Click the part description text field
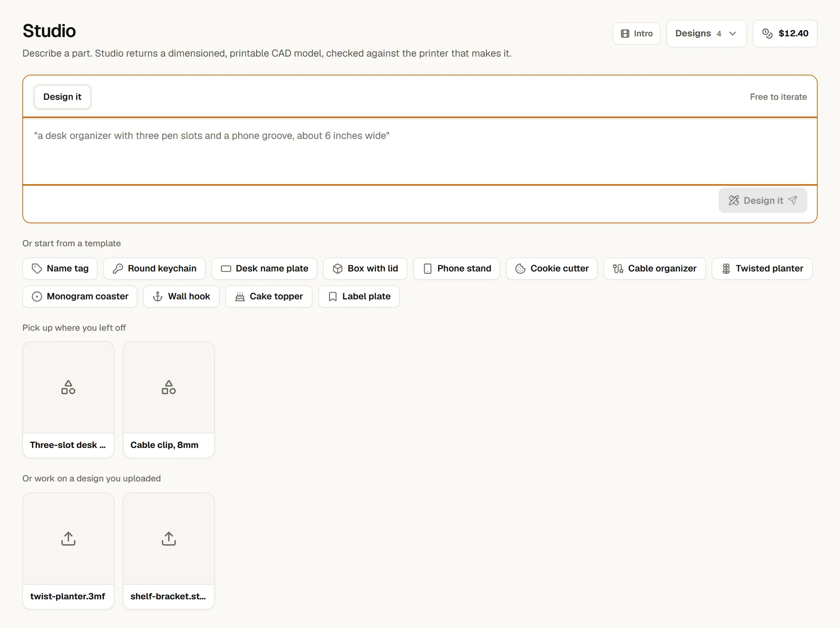 click(420, 151)
